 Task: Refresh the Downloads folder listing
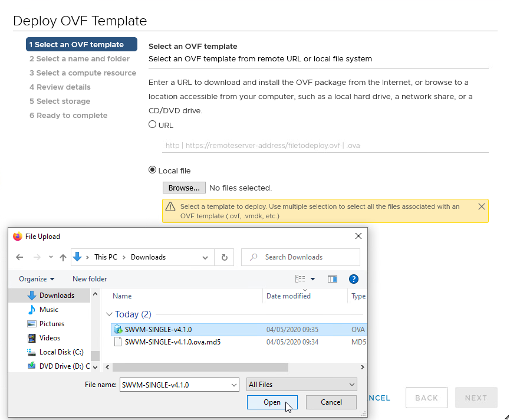224,257
